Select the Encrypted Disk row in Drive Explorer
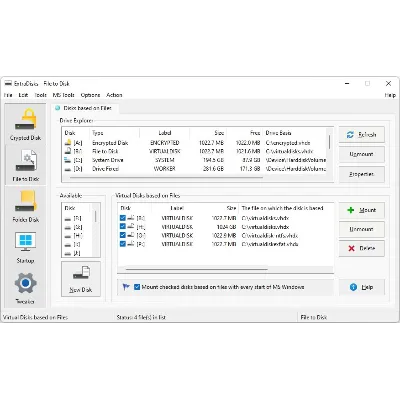The width and height of the screenshot is (400, 400). tap(195, 143)
